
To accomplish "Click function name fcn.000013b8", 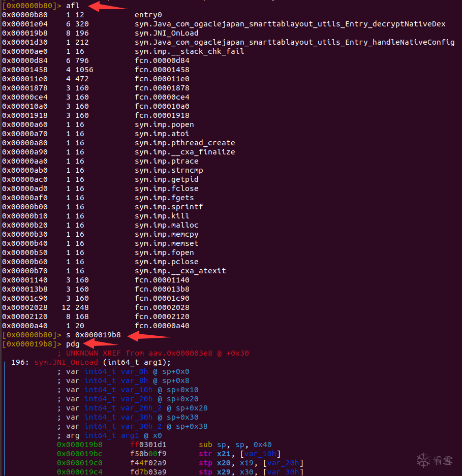I will tap(162, 289).
